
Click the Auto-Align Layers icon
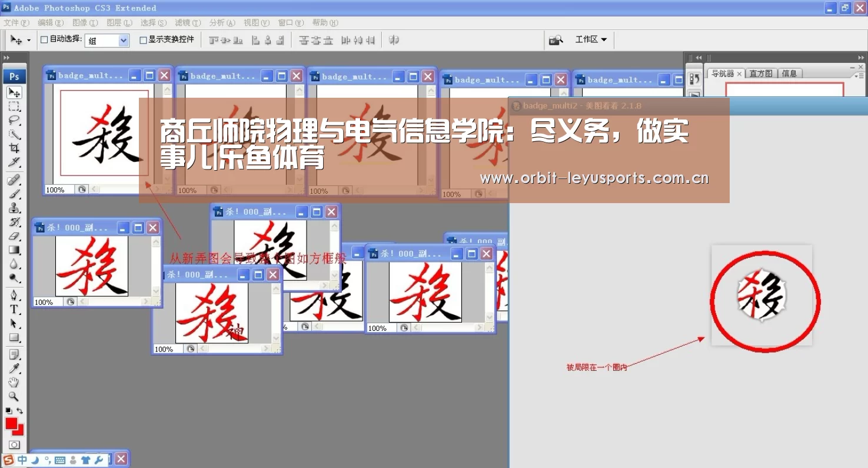[x=394, y=40]
